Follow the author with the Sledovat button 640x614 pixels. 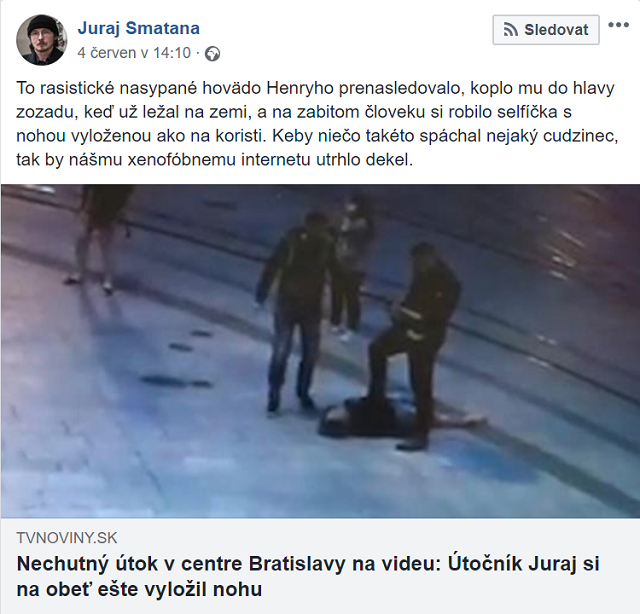pyautogui.click(x=546, y=29)
